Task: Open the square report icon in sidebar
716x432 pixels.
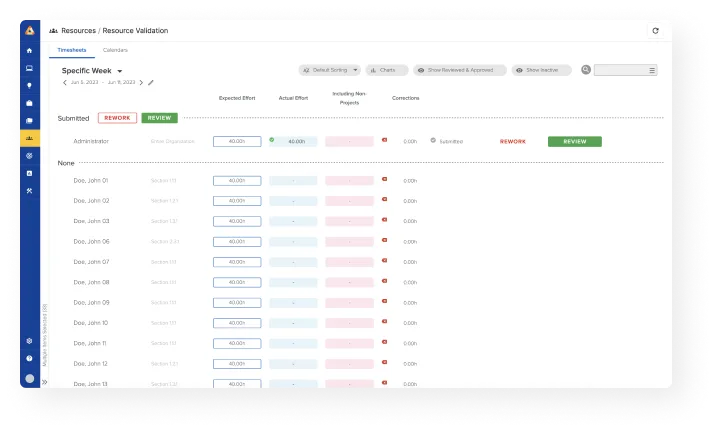Action: [x=30, y=173]
